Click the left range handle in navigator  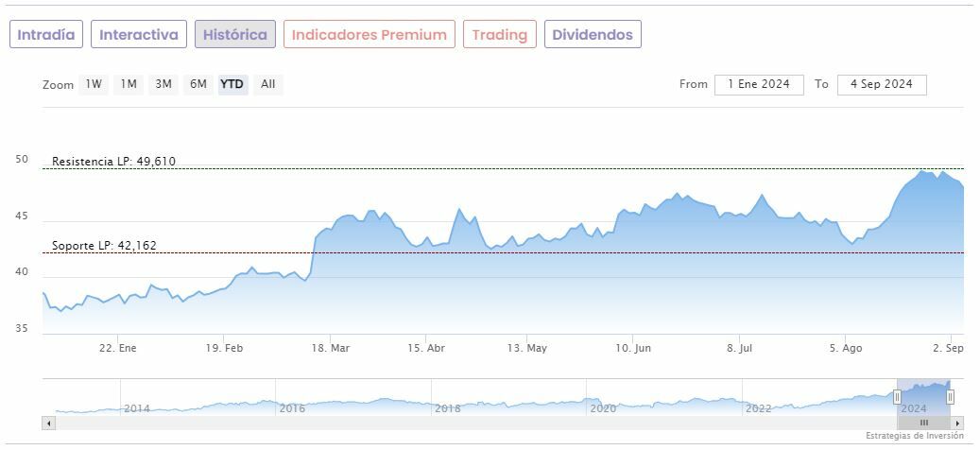(897, 397)
